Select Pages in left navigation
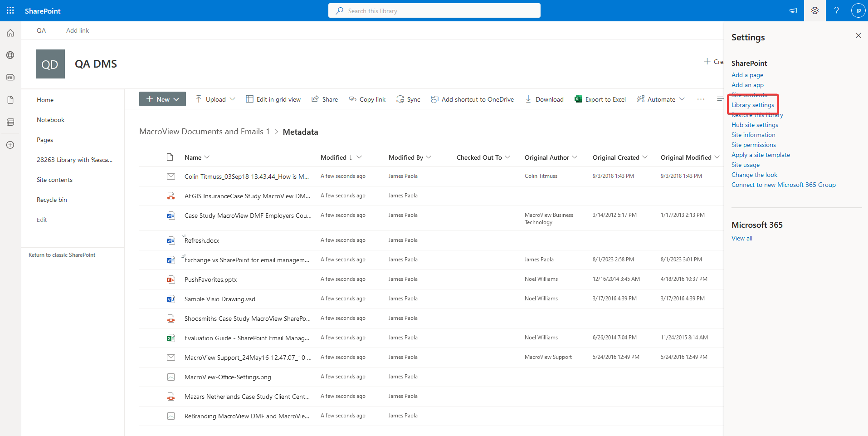The width and height of the screenshot is (868, 436). [45, 140]
